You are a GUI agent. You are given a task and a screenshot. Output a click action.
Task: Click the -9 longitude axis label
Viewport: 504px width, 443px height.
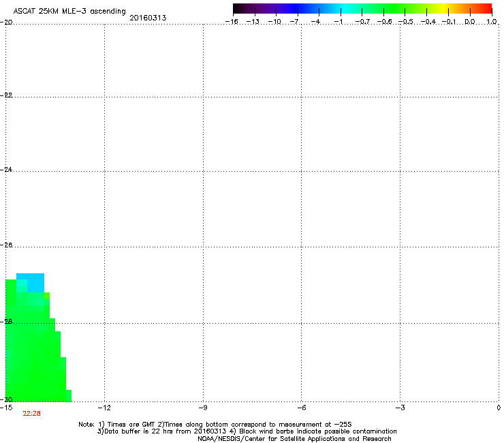(x=202, y=408)
